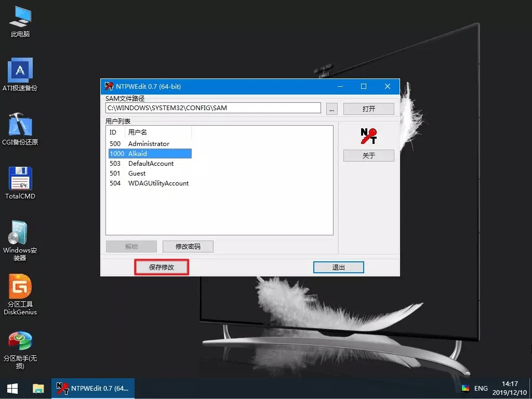The height and width of the screenshot is (399, 532).
Task: Click the 退出 button
Action: (338, 267)
